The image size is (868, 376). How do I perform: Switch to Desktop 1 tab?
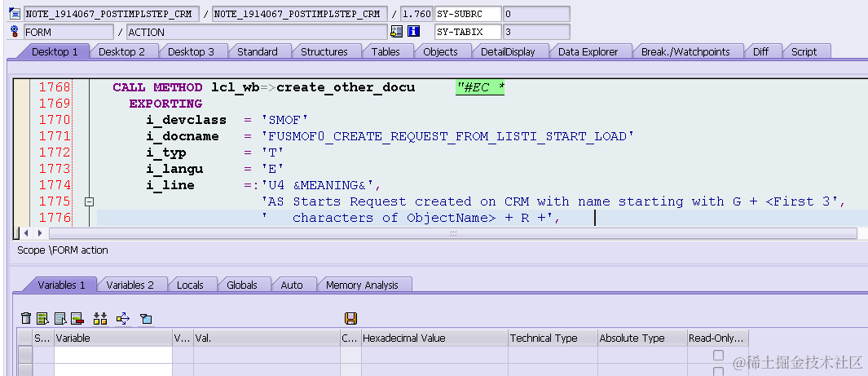(x=55, y=51)
